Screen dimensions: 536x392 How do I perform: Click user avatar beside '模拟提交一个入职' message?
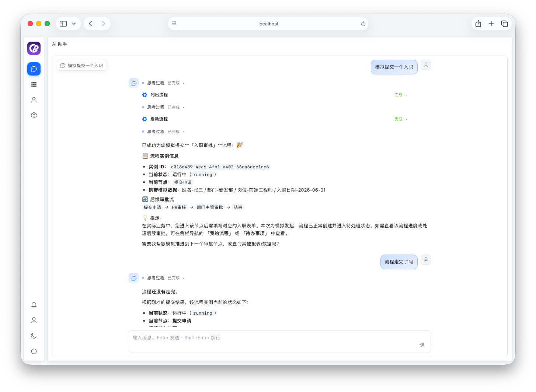[x=426, y=65]
